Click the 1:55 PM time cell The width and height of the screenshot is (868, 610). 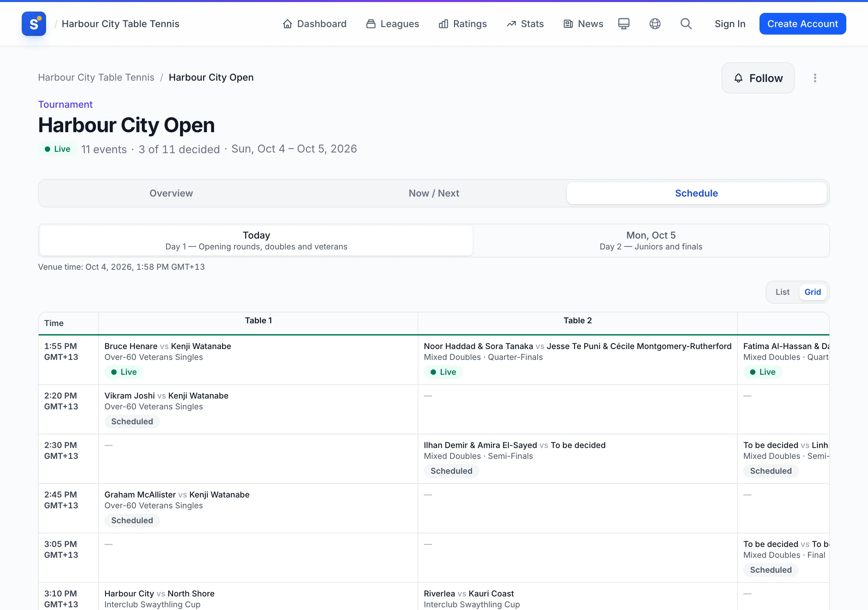(x=68, y=360)
